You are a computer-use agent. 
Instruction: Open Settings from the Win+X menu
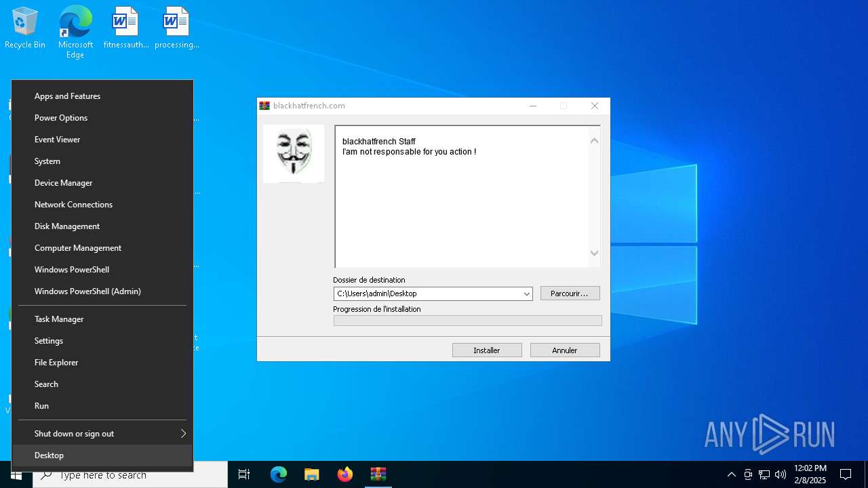pyautogui.click(x=102, y=341)
